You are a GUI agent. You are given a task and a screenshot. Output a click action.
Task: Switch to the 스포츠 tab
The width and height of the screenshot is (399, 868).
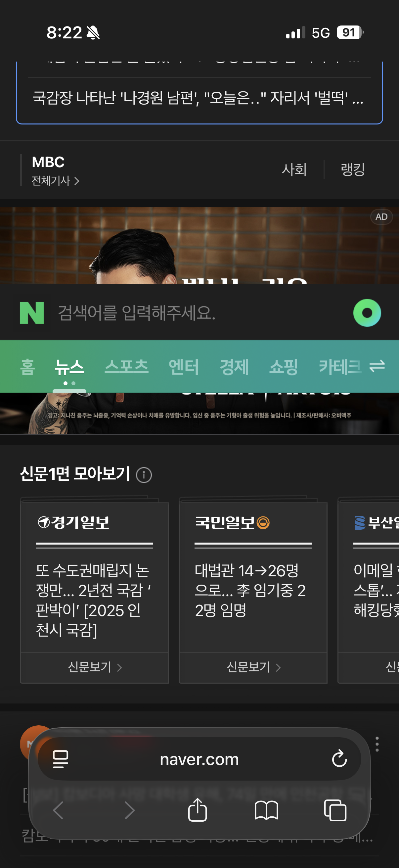127,366
